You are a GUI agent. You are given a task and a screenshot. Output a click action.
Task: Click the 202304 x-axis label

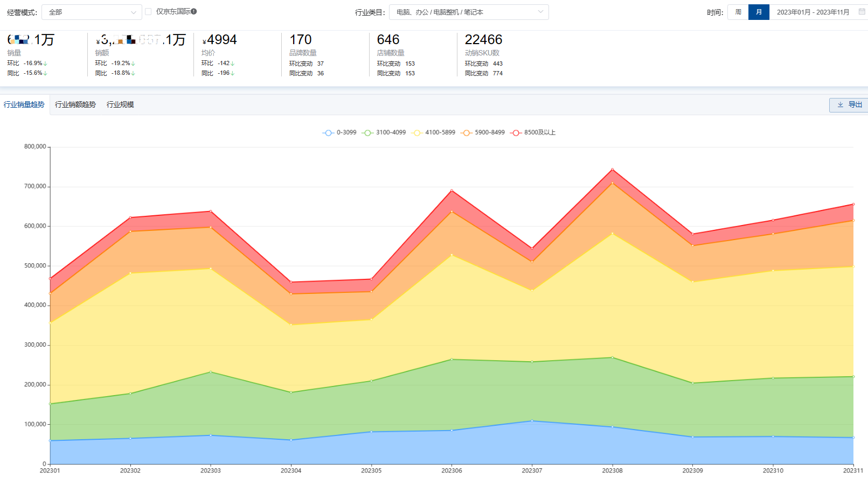point(291,470)
